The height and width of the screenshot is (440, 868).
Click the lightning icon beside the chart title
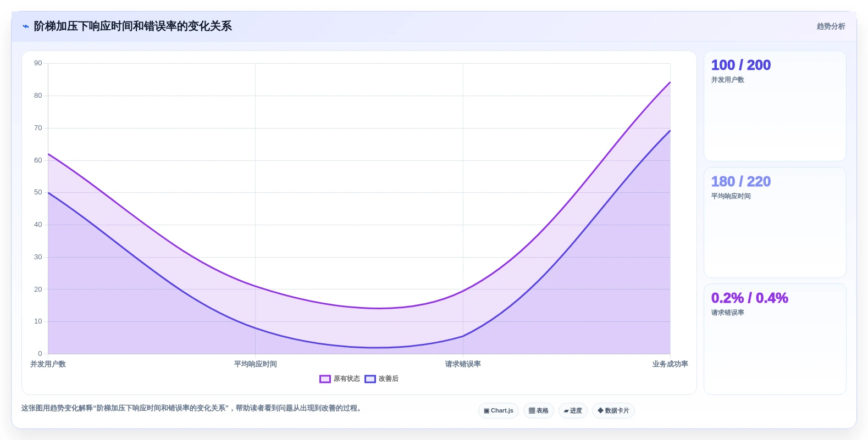[x=25, y=26]
